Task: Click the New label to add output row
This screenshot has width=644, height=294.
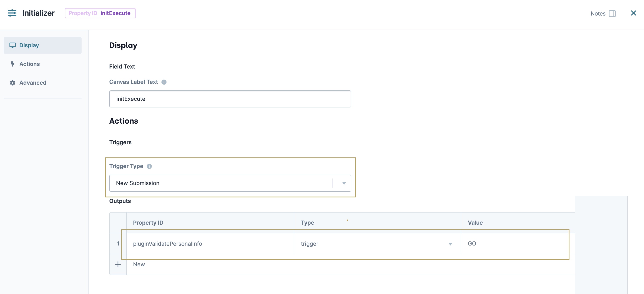Action: coord(139,264)
